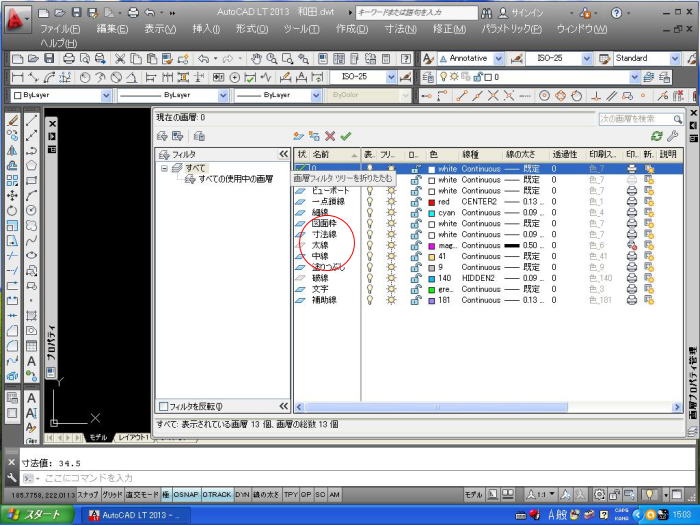Select the Mirror tool in modify toolbar
The height and width of the screenshot is (525, 700).
tap(12, 150)
